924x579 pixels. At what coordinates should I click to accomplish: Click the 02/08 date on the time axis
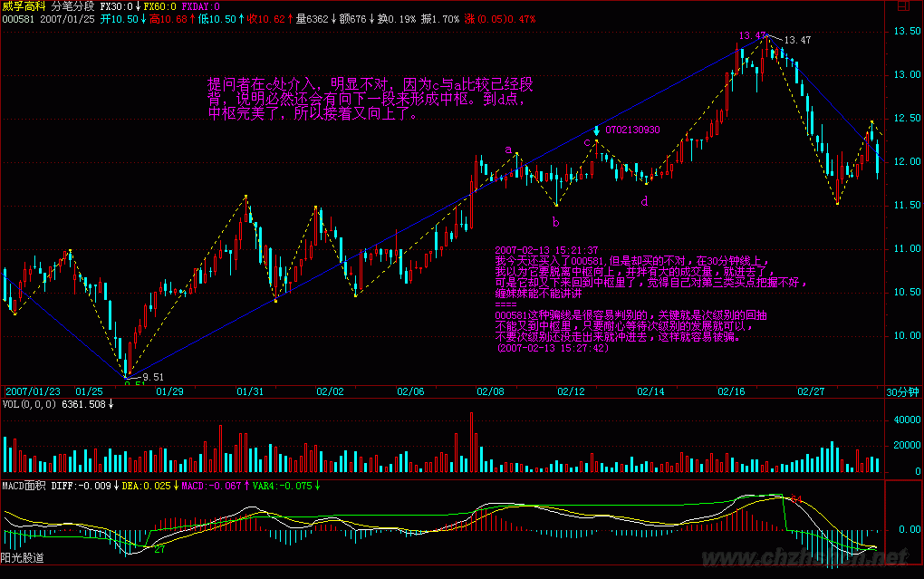491,391
